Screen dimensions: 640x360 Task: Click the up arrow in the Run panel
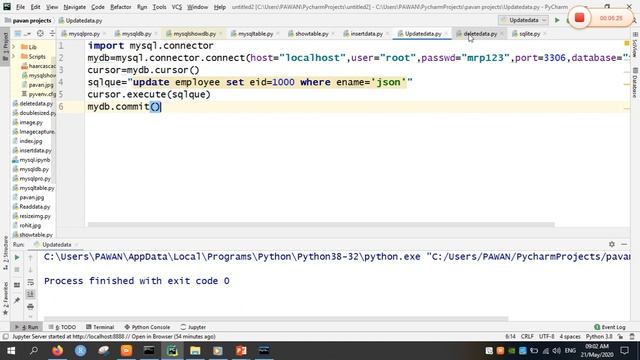click(31, 258)
